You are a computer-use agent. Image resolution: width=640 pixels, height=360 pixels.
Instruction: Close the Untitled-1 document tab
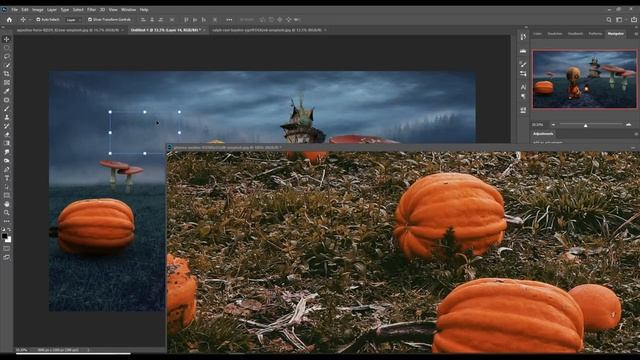[204, 30]
